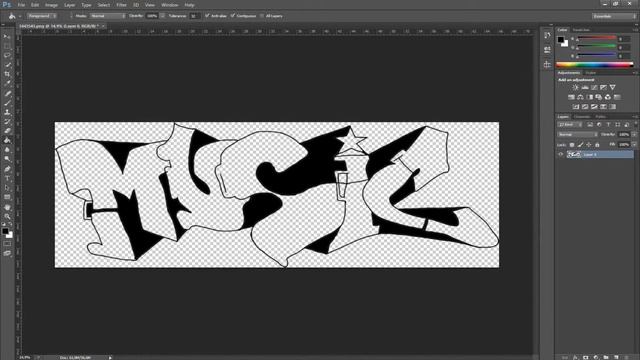The height and width of the screenshot is (360, 640).
Task: Switch to the Channels tab
Action: pyautogui.click(x=582, y=117)
